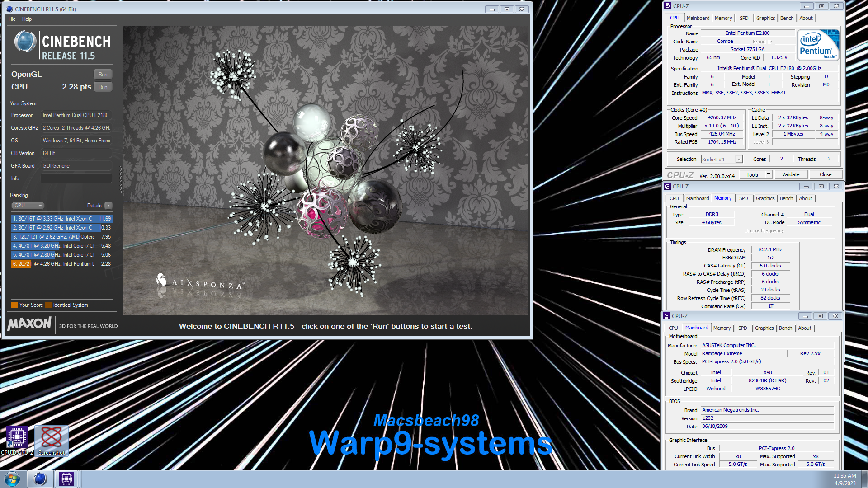Click the Core Speed 4260.37 MHz value
868x488 pixels.
pos(722,118)
